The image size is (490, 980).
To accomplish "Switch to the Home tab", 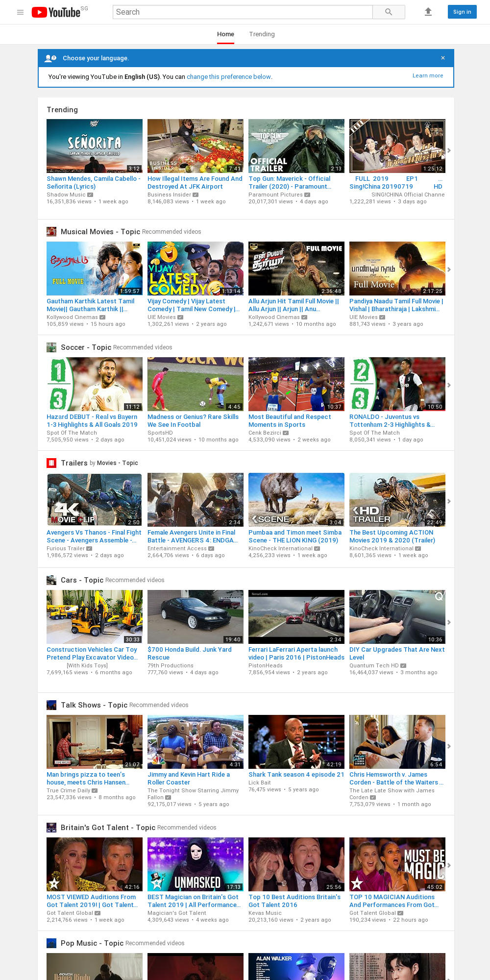I will (x=225, y=34).
